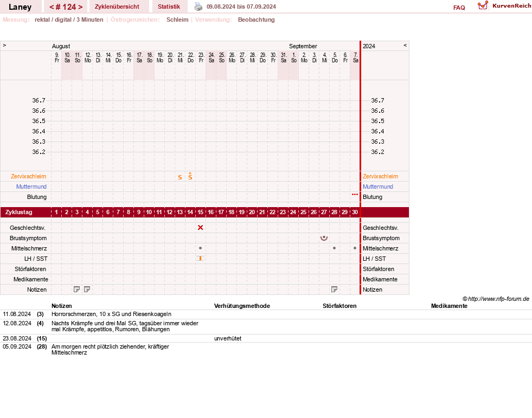Select cervical mucus S+ symbol on 22 August
The image size is (532, 418).
click(x=190, y=176)
